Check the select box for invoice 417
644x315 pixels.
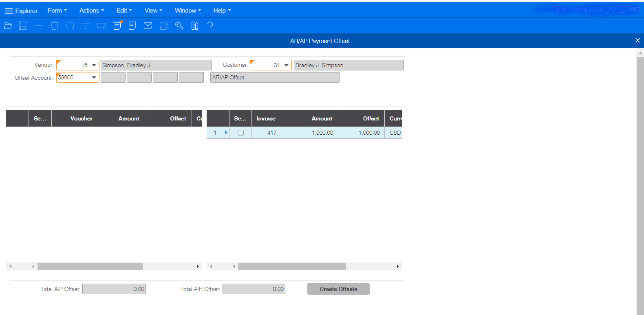pos(240,133)
